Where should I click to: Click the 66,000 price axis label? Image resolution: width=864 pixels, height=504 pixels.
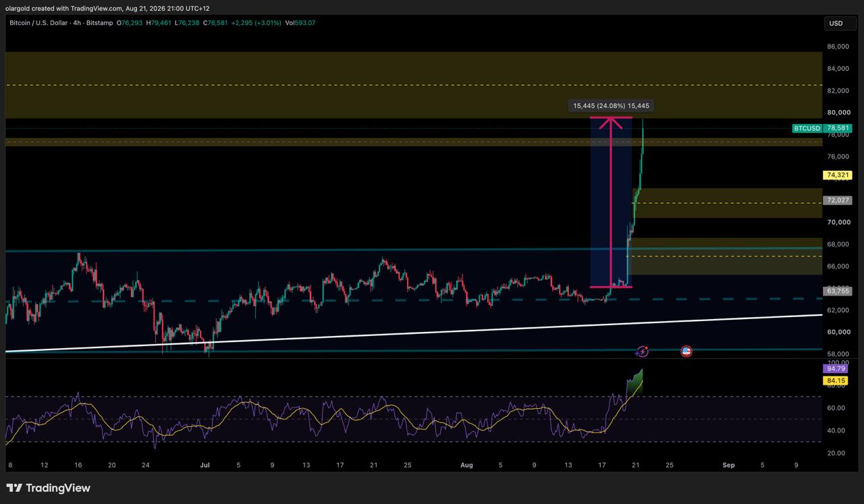838,267
